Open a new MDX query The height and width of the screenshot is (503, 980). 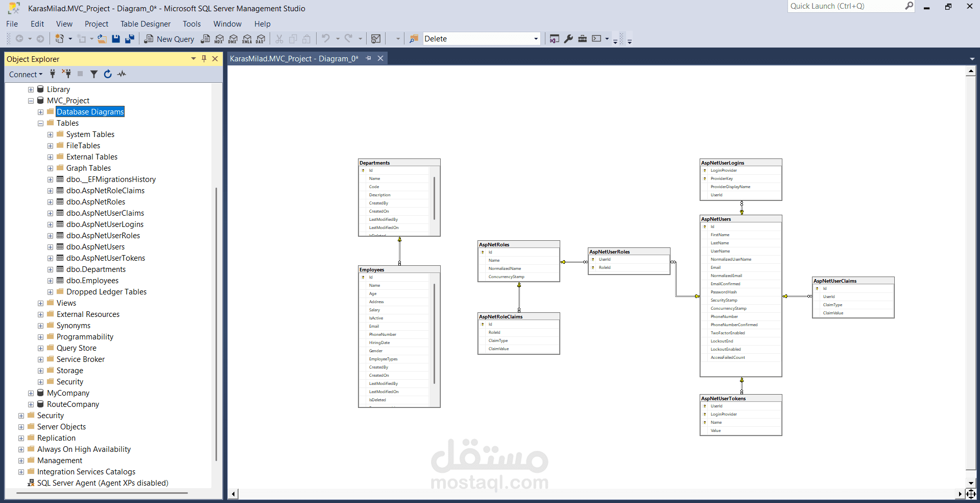(x=219, y=39)
